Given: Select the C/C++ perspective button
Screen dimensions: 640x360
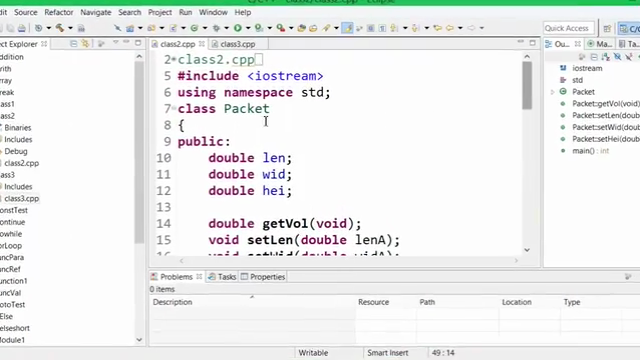Looking at the screenshot, I should point(629,29).
